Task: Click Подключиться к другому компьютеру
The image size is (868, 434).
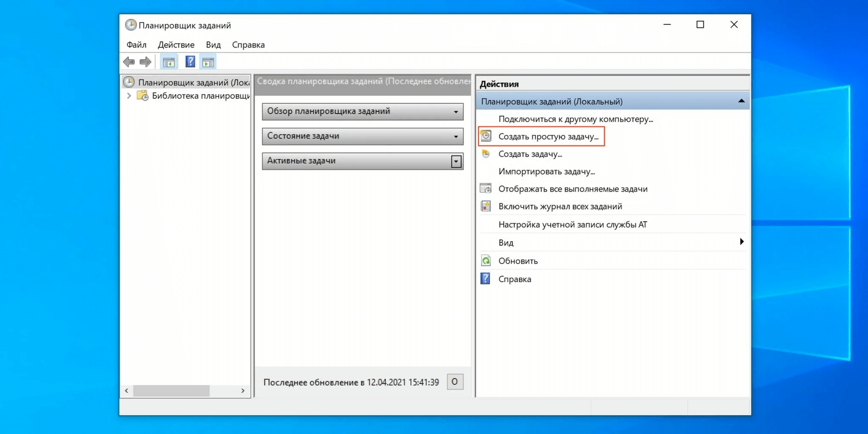Action: click(x=575, y=119)
